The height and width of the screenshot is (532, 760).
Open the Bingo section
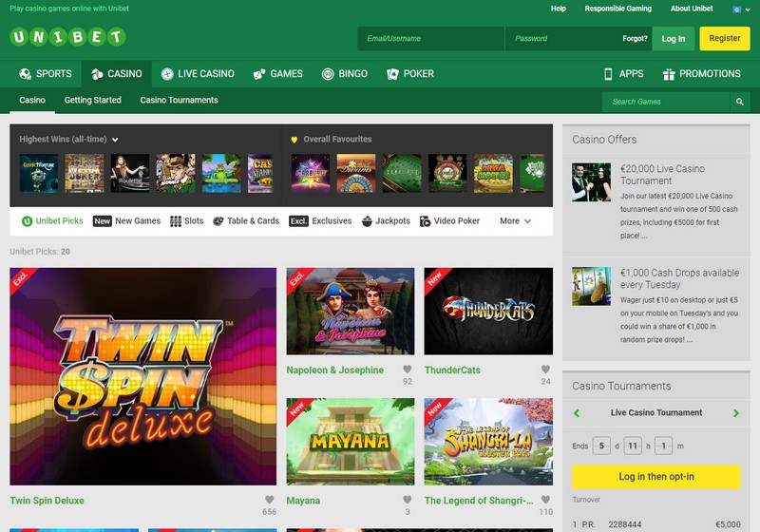click(345, 74)
